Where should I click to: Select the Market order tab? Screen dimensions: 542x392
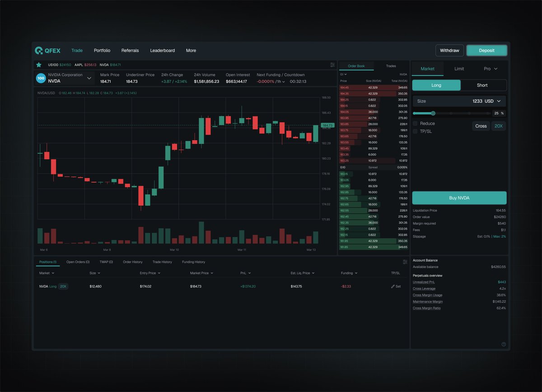pos(427,69)
